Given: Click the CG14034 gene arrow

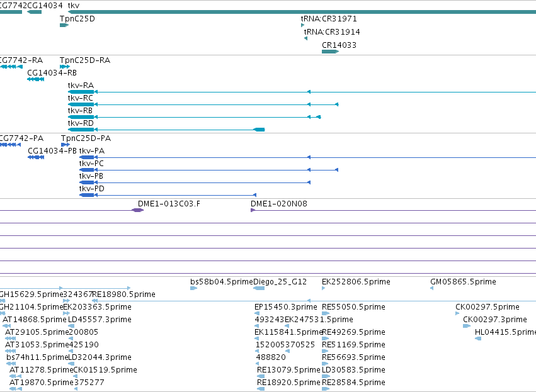Looking at the screenshot, I should click(x=34, y=12).
